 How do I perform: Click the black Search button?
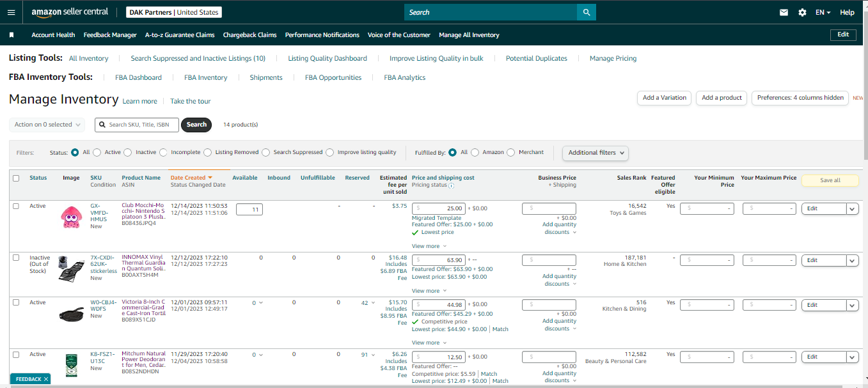point(196,125)
